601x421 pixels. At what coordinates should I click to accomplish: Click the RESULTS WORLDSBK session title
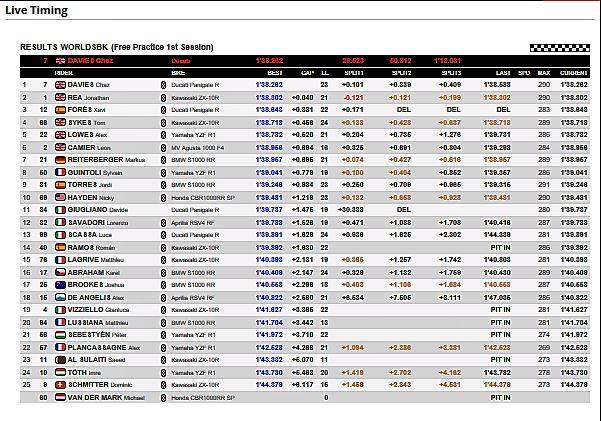[117, 47]
